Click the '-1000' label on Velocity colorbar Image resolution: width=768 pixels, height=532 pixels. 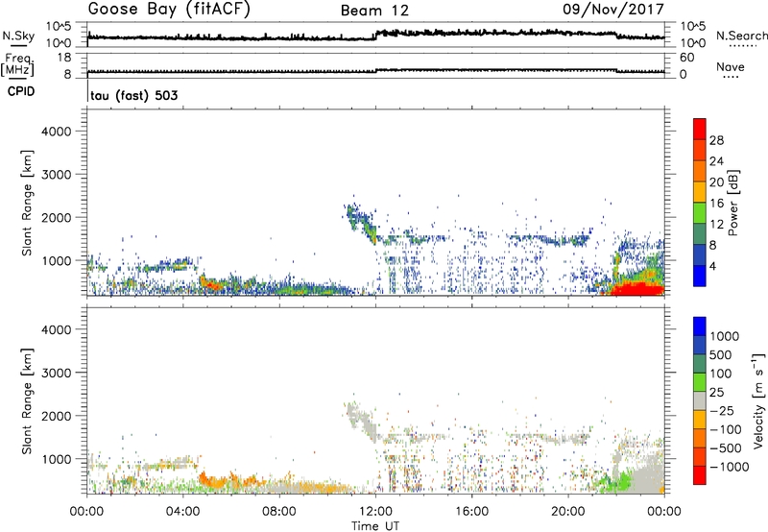pyautogui.click(x=729, y=467)
